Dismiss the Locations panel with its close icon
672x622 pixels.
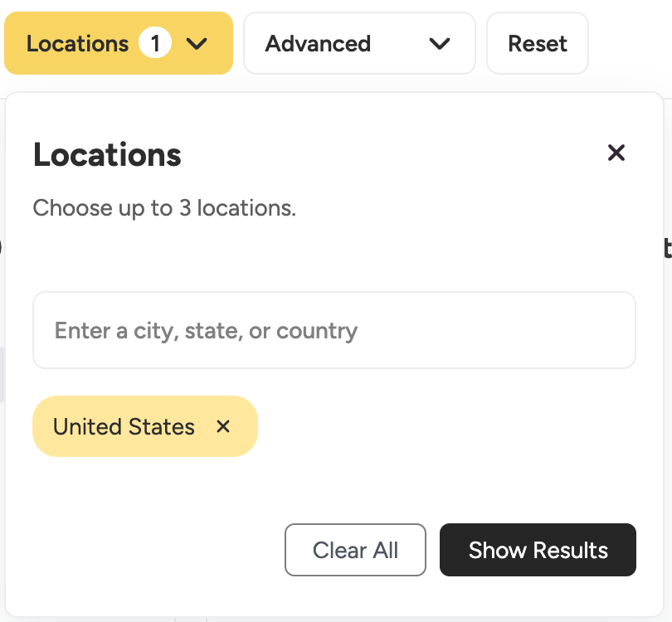[x=616, y=153]
